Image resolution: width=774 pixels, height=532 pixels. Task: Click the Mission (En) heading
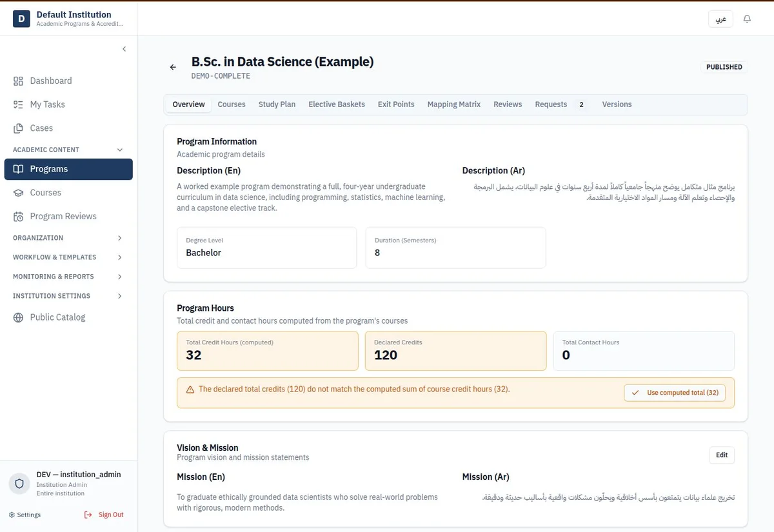pos(201,477)
